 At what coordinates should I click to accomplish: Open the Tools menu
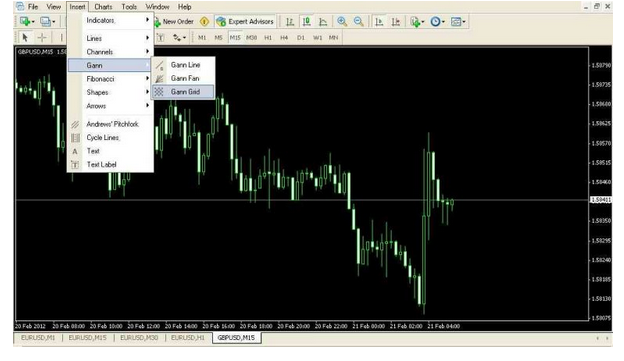click(x=129, y=7)
